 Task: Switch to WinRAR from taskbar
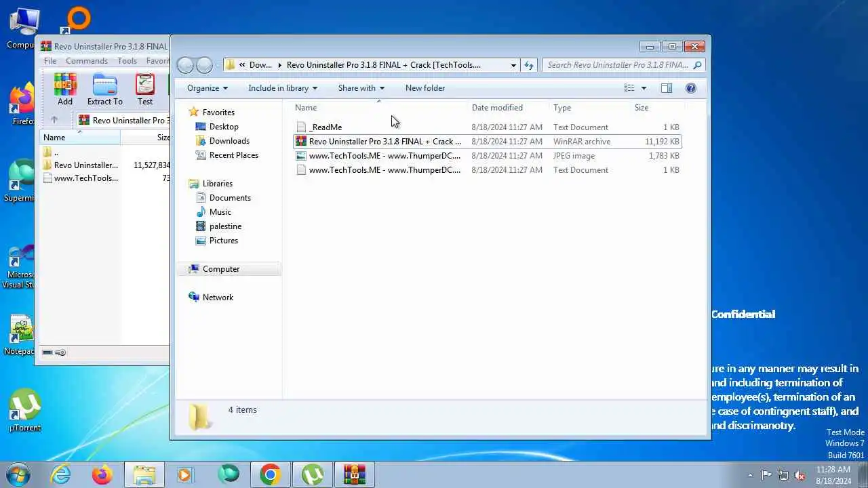point(354,474)
